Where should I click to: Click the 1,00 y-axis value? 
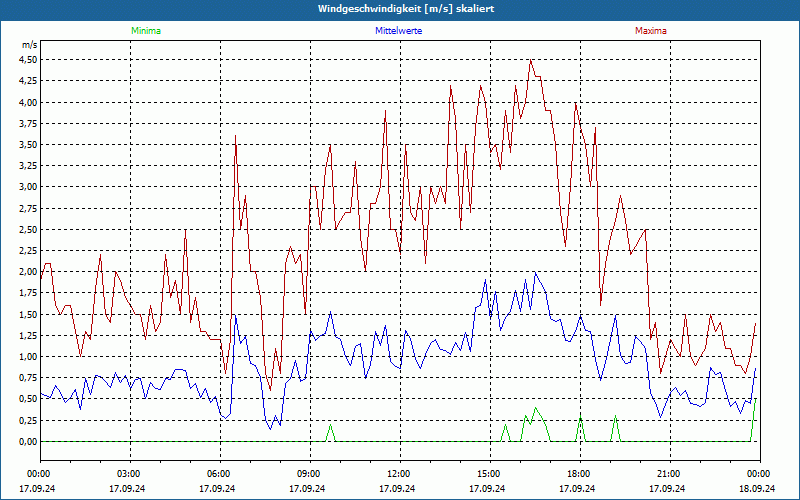(x=28, y=357)
